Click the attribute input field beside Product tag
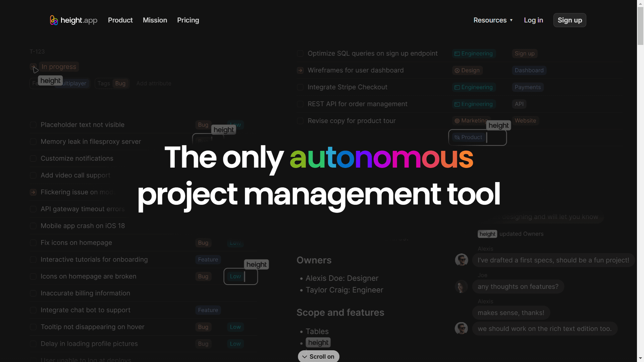This screenshot has width=644, height=362. coord(496,137)
